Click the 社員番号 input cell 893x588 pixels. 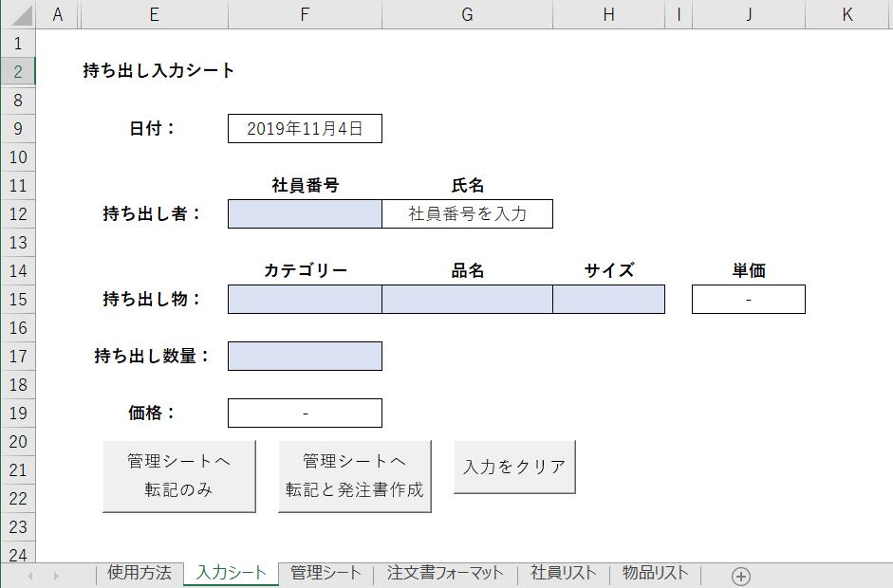[x=305, y=214]
